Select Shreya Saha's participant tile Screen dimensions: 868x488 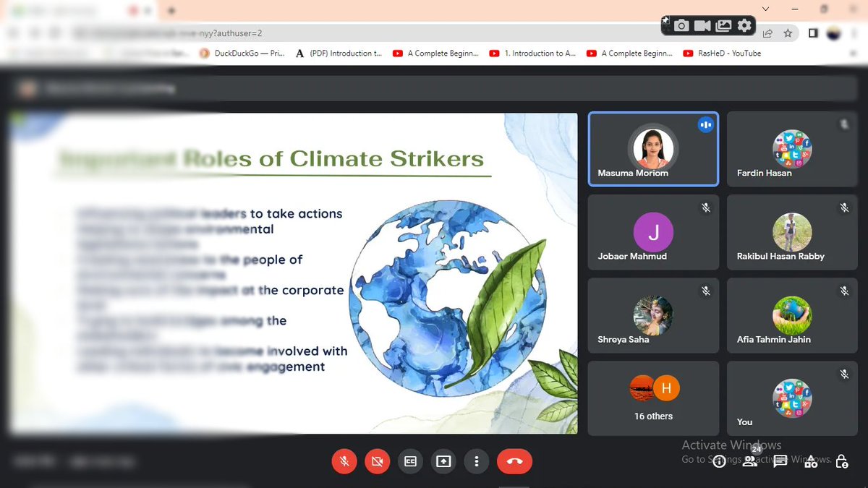[x=653, y=315]
